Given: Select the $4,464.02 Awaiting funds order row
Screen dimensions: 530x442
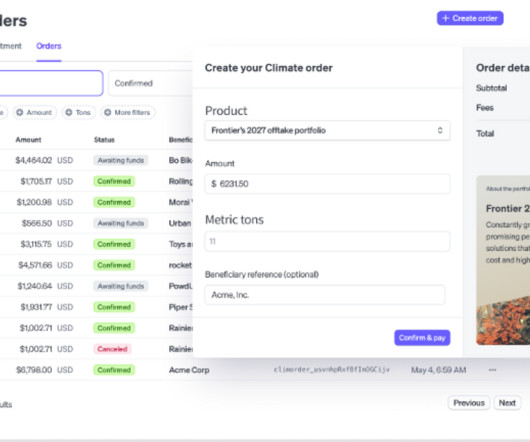Looking at the screenshot, I should 96,160.
